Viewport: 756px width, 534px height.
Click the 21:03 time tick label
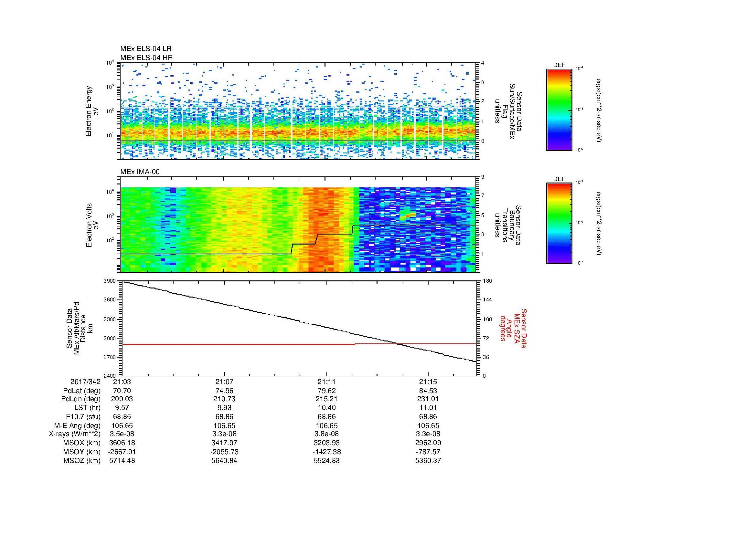pos(122,382)
